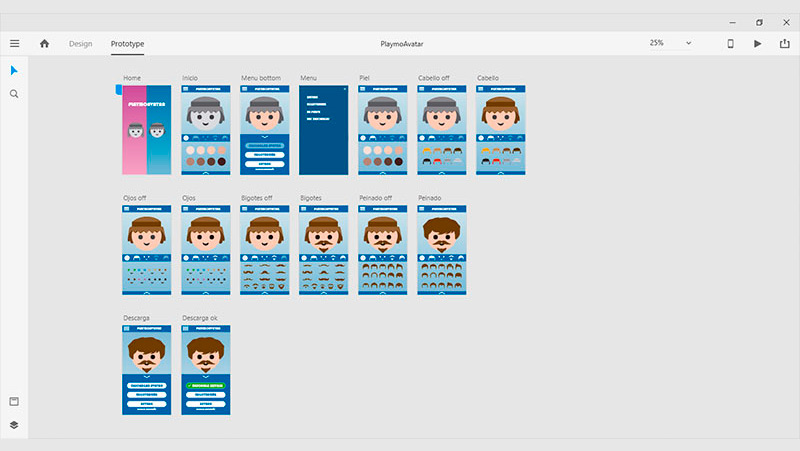Switch to the Design tab
Screen dimensions: 800x451
80,43
